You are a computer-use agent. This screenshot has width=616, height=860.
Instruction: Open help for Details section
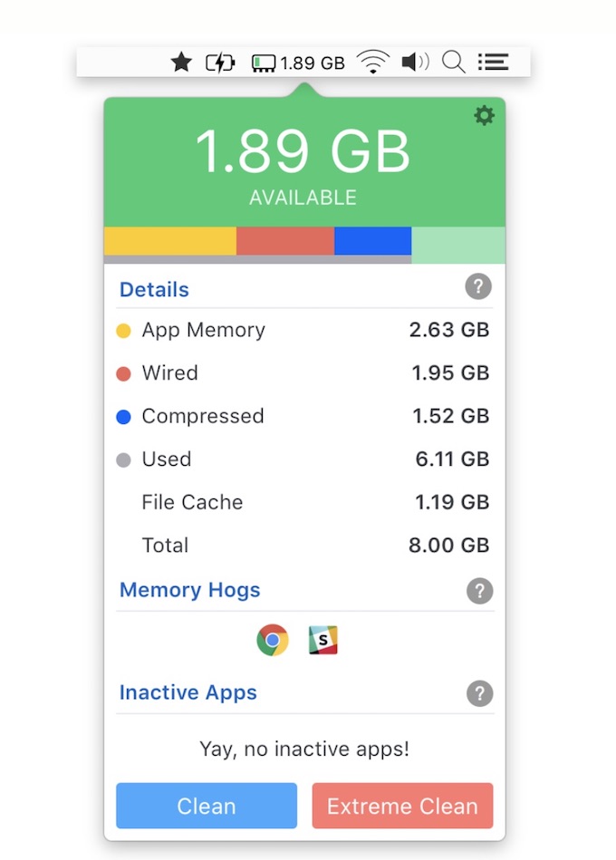coord(478,287)
